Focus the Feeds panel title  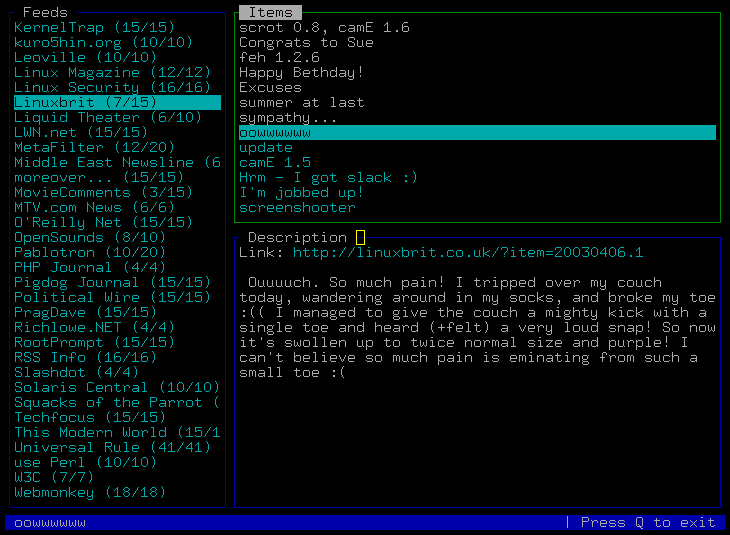pyautogui.click(x=45, y=12)
